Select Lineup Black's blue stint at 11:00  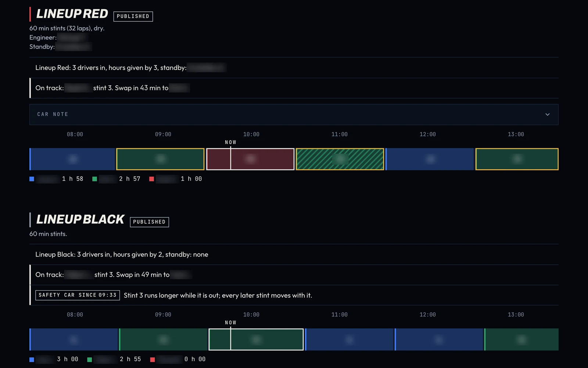pos(349,339)
